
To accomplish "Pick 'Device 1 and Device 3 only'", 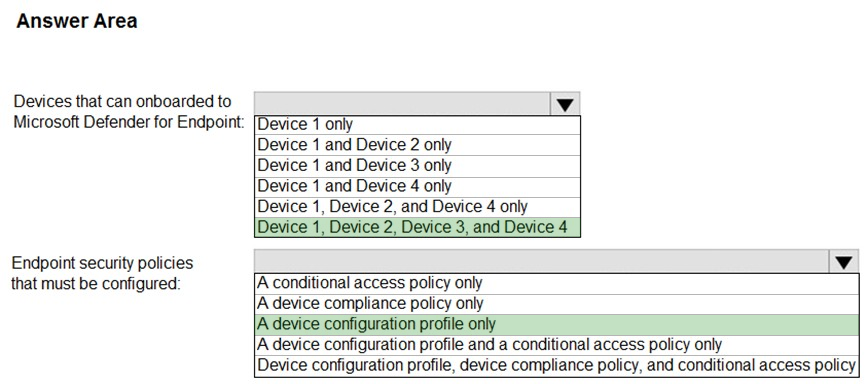I will coord(417,165).
